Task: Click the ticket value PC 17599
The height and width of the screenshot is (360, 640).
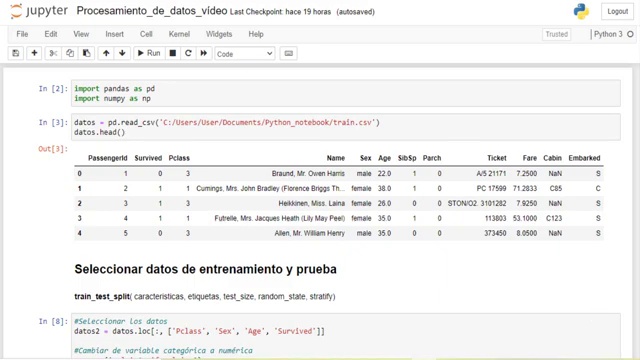Action: [491, 189]
